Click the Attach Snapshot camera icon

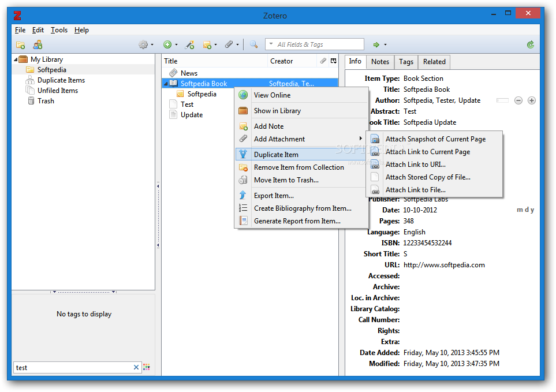[375, 139]
